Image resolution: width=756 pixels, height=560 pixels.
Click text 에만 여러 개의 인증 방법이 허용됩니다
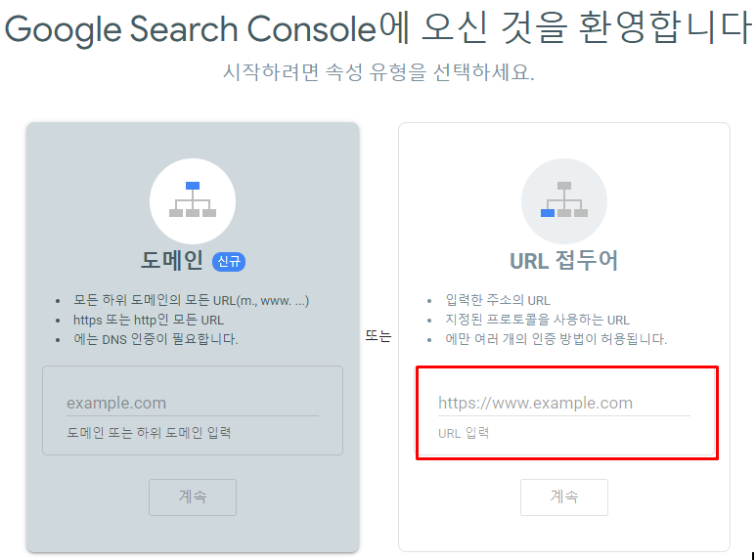coord(556,339)
